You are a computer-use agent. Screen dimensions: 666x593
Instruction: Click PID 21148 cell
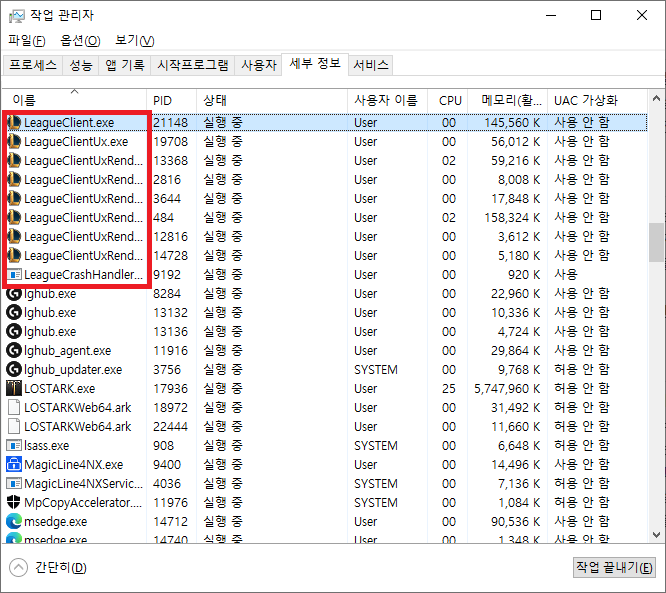170,123
